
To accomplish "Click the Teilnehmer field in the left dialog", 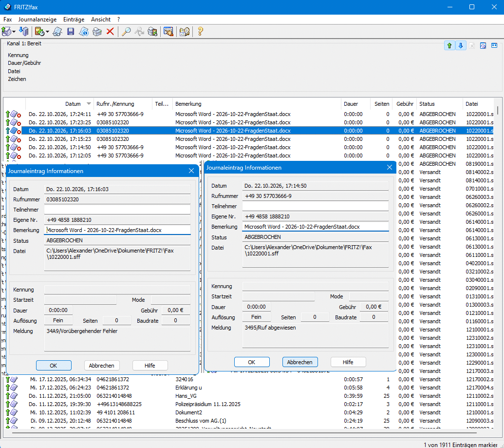I will click(117, 210).
